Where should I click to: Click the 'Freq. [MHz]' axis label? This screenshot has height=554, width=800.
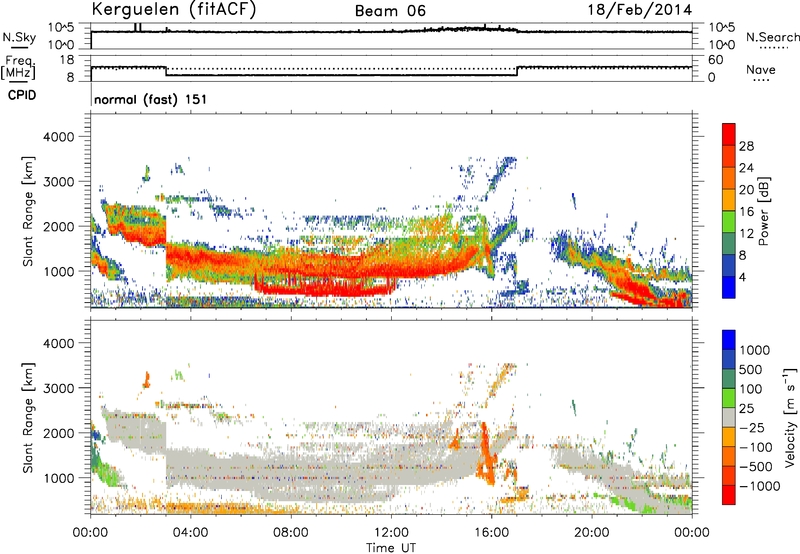(18, 68)
